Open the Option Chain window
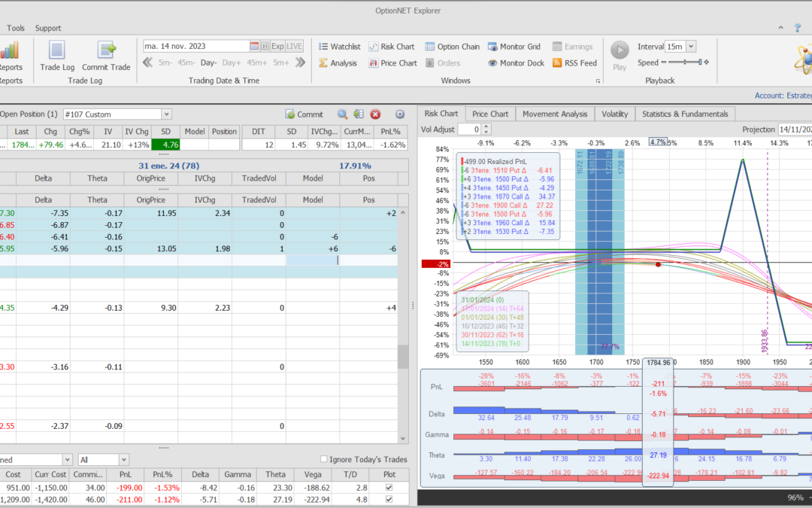This screenshot has height=508, width=812. point(453,47)
